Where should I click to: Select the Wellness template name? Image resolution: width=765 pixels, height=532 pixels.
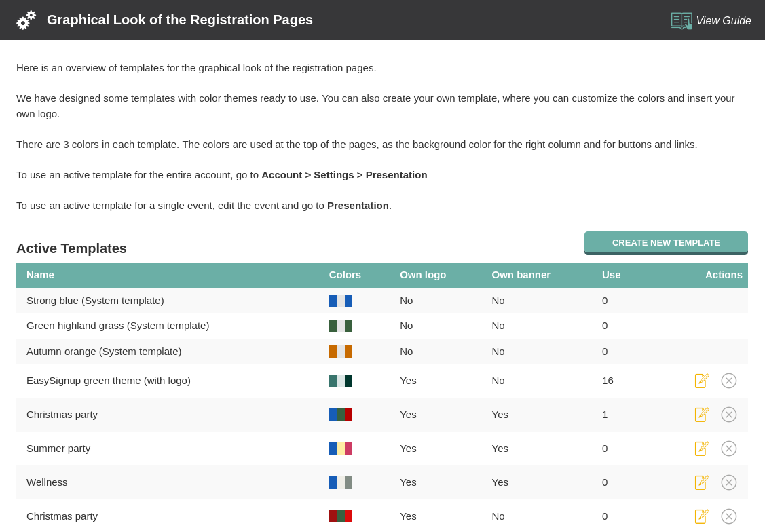tap(47, 482)
